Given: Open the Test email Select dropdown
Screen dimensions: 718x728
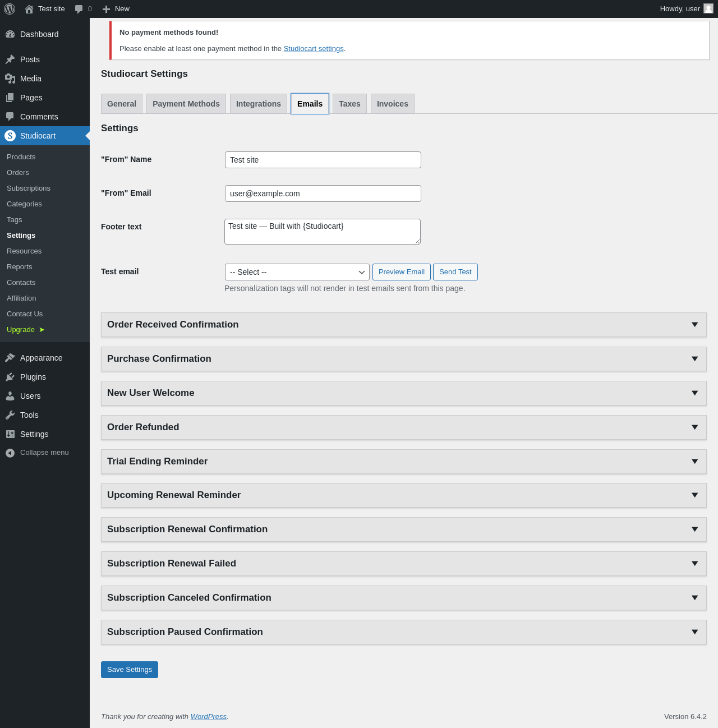Looking at the screenshot, I should tap(297, 272).
